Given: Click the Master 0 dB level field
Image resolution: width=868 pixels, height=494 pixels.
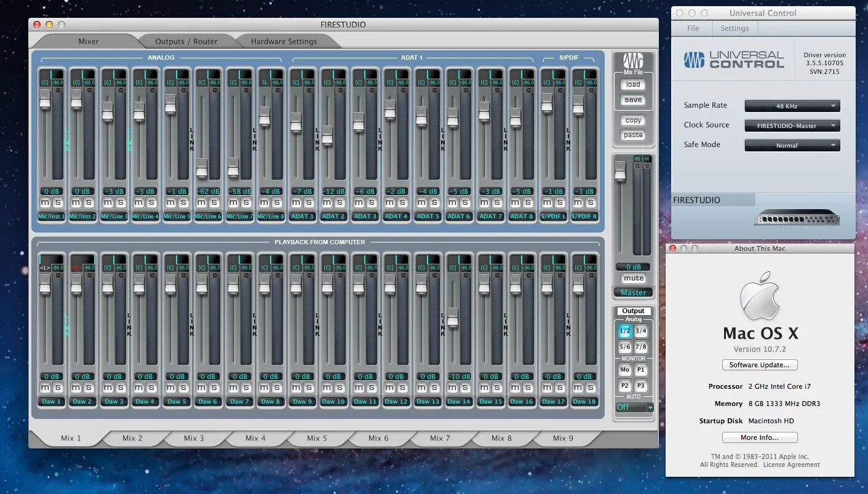Looking at the screenshot, I should pos(634,267).
